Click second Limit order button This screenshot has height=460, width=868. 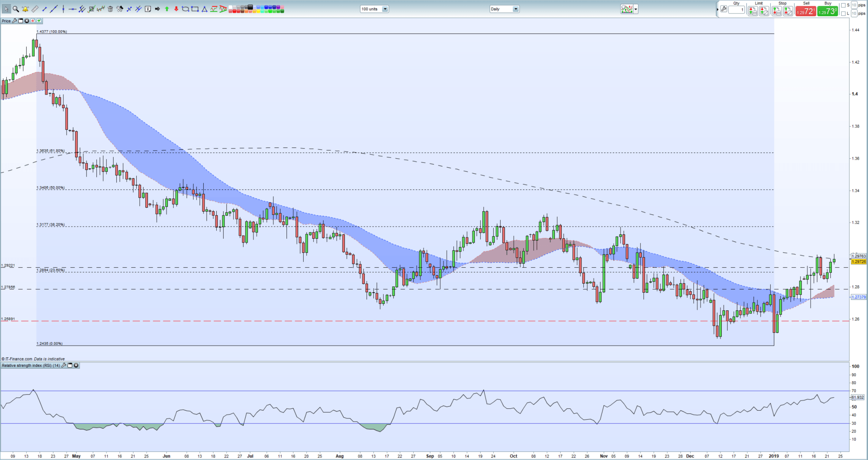click(x=764, y=11)
